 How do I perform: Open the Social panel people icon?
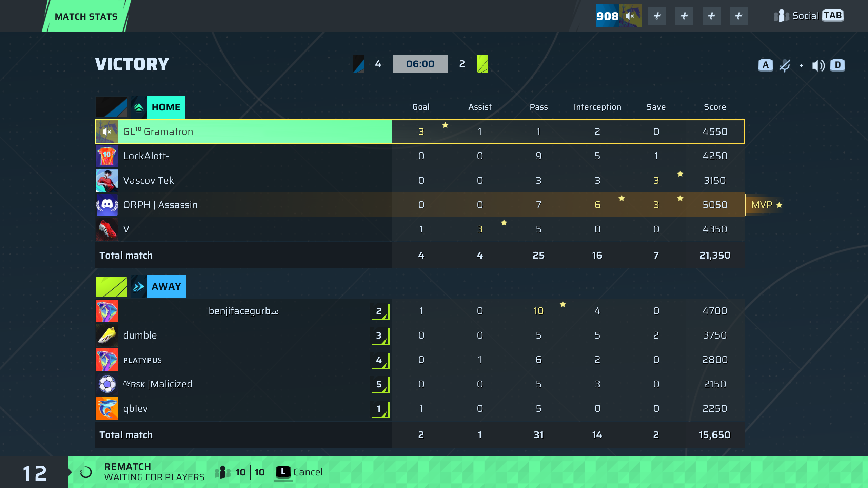(x=781, y=16)
